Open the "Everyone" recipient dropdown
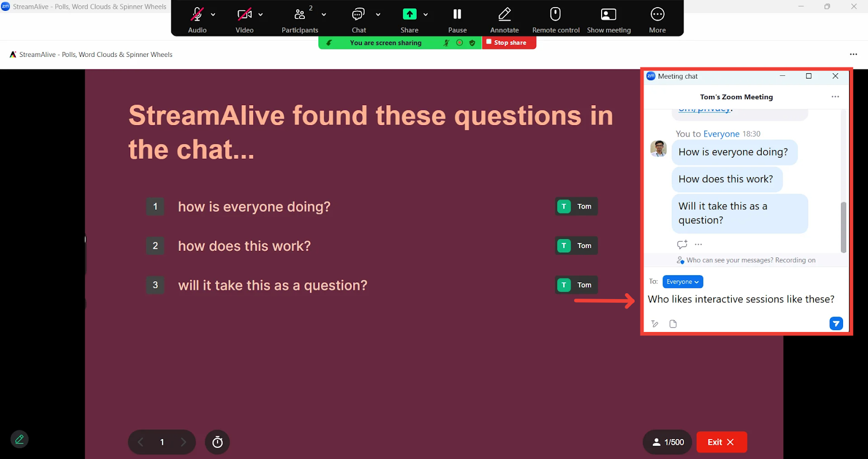Image resolution: width=868 pixels, height=459 pixels. tap(682, 282)
